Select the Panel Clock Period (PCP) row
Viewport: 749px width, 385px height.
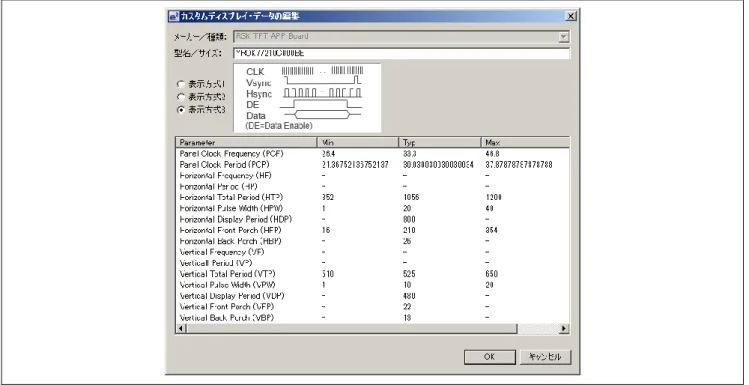(x=373, y=165)
